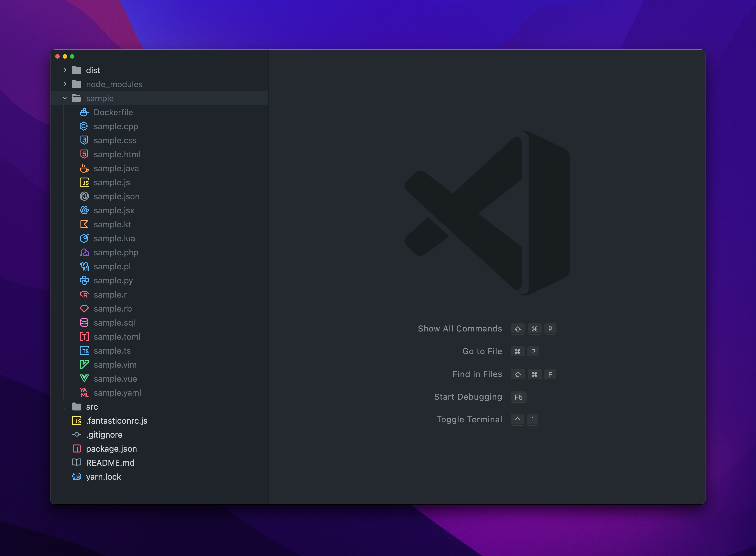Click the R language icon for sample.r
Screen dimensions: 756x556
tap(84, 294)
